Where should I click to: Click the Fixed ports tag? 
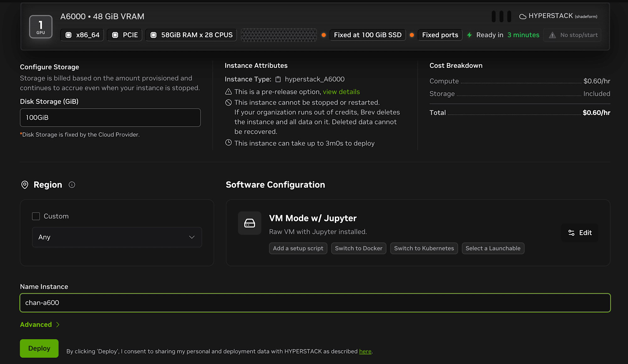tap(440, 35)
